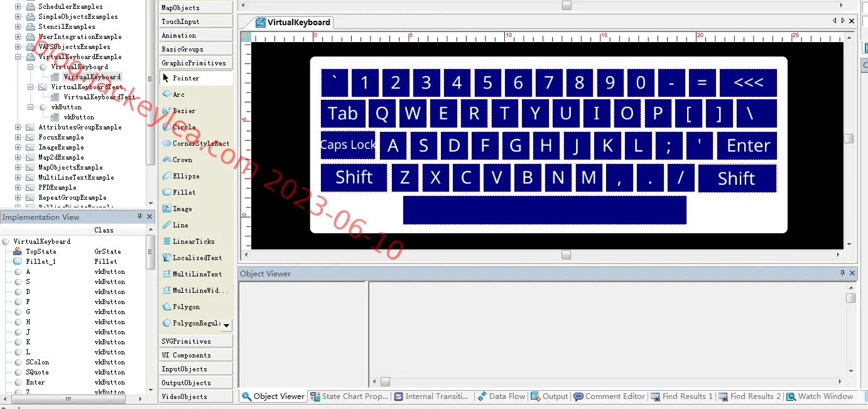868x409 pixels.
Task: Open the BasicGroups palette group
Action: [x=196, y=49]
